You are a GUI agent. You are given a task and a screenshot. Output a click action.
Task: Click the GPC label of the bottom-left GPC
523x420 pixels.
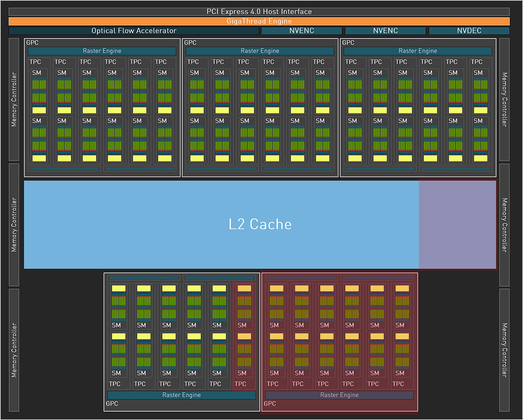coord(112,404)
